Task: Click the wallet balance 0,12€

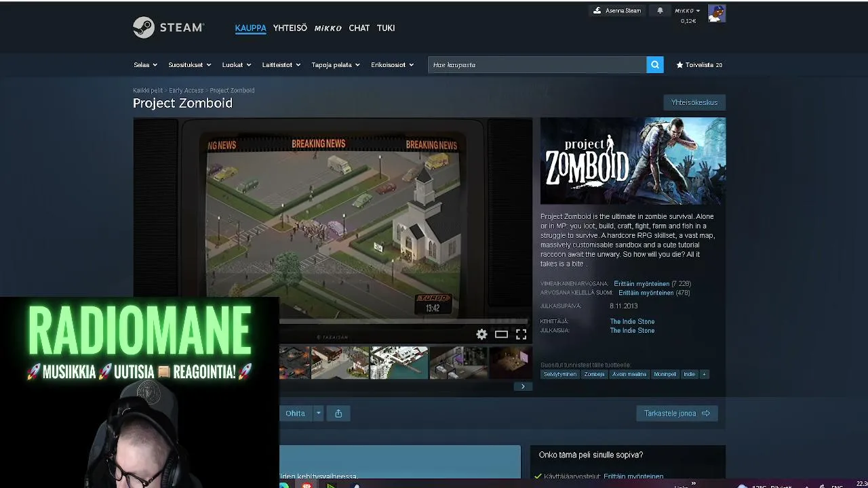Action: (688, 21)
